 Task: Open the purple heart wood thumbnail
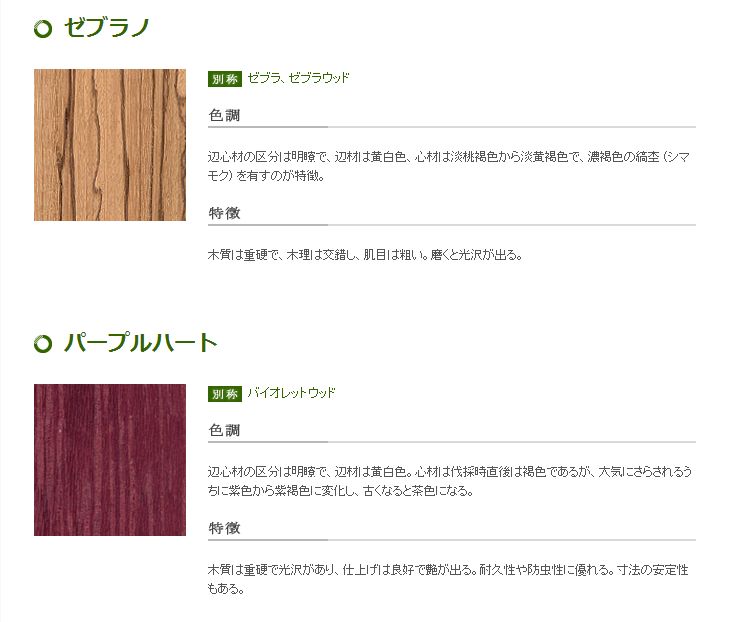[110, 460]
